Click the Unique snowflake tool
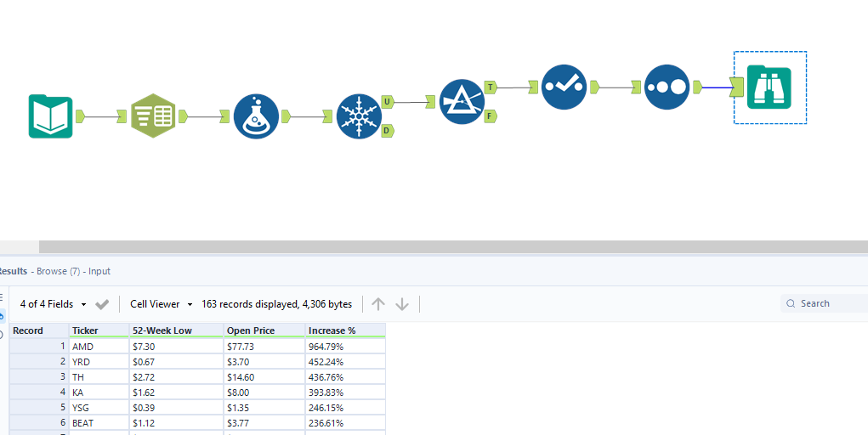868x435 pixels. click(x=359, y=116)
